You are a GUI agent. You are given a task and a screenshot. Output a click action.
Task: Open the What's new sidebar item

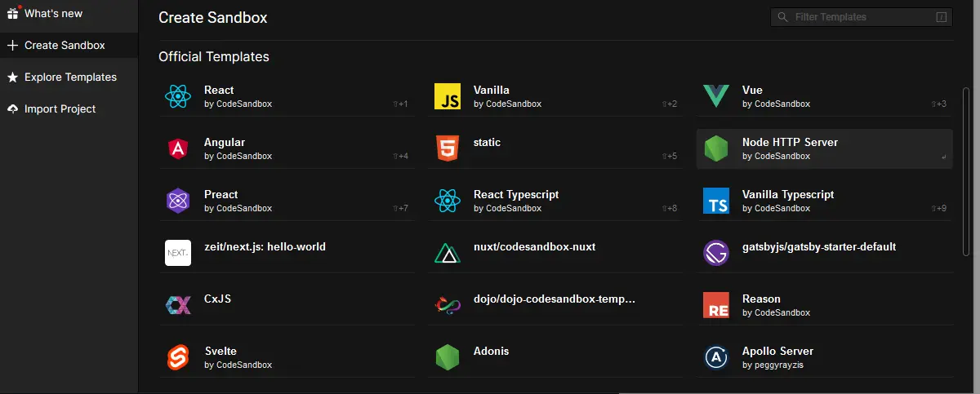tap(69, 14)
